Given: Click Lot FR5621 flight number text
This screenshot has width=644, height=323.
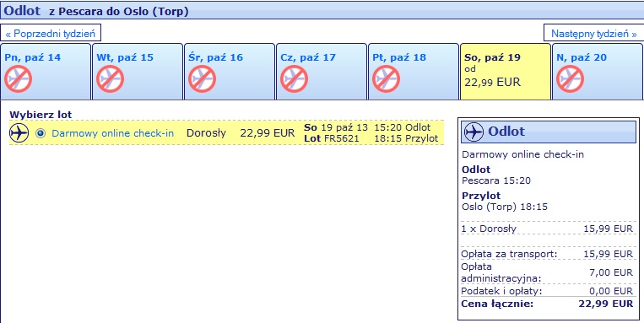Looking at the screenshot, I should pos(332,138).
